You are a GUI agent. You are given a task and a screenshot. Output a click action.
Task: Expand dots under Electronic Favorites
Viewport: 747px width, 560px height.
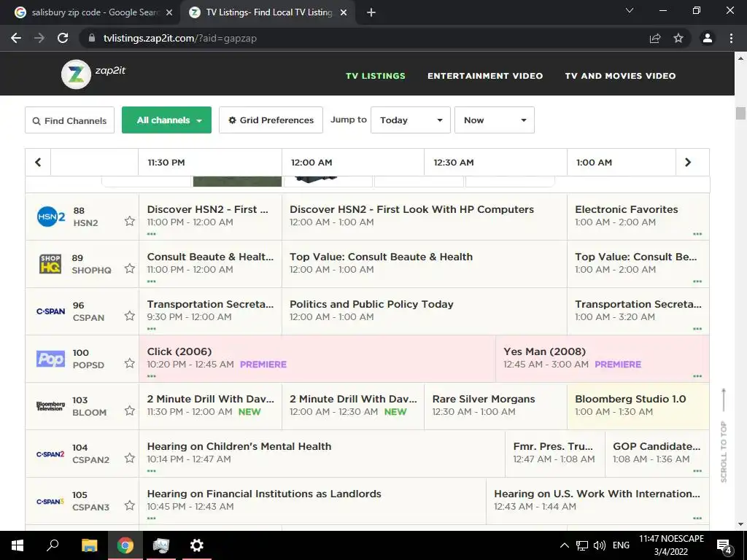coord(697,234)
